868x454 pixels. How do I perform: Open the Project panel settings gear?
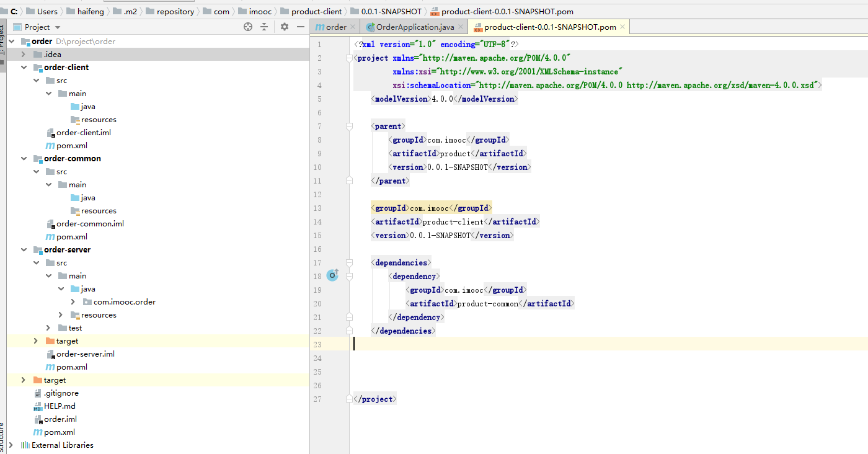(285, 27)
